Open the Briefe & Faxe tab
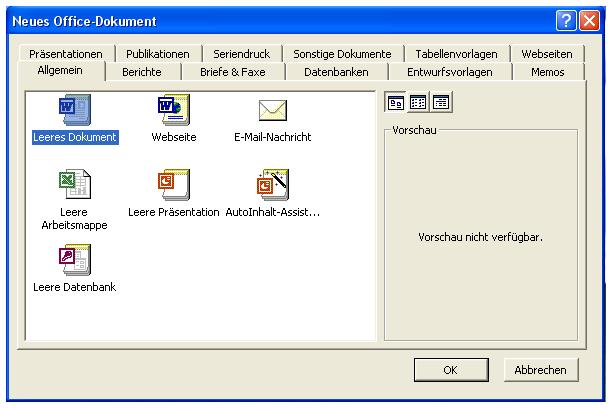This screenshot has height=408, width=614. click(233, 72)
